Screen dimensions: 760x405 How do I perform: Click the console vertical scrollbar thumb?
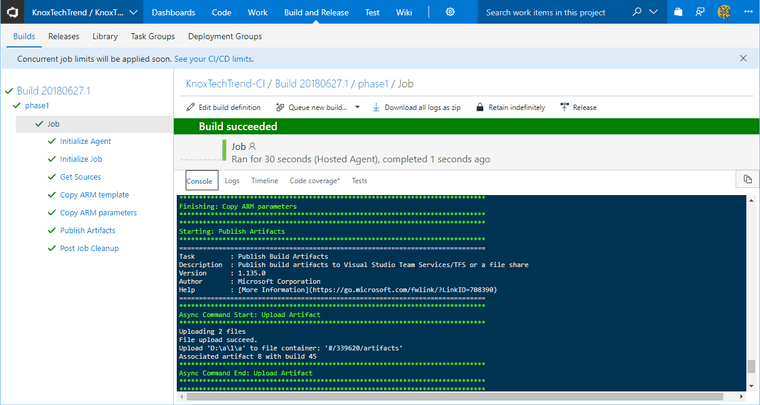point(751,366)
